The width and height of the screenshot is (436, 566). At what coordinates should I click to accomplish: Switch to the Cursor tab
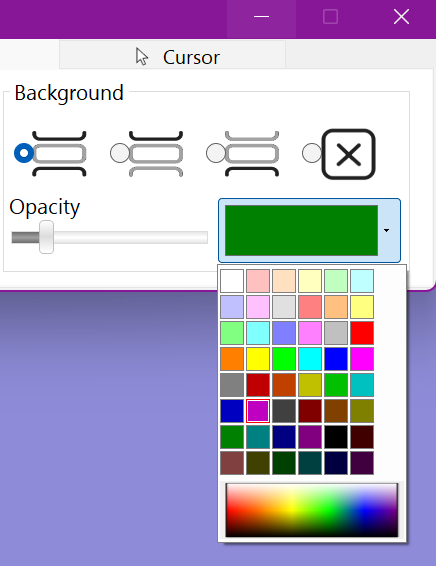(x=173, y=55)
